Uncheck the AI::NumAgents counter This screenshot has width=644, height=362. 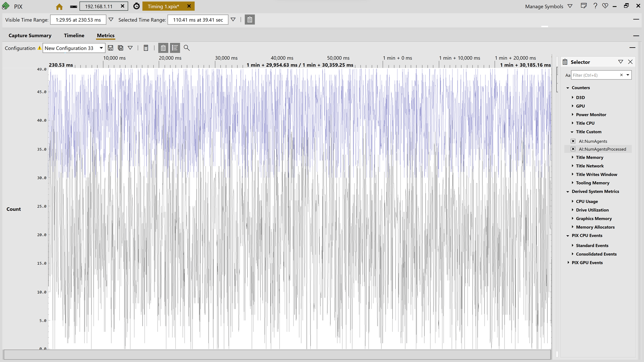(573, 141)
